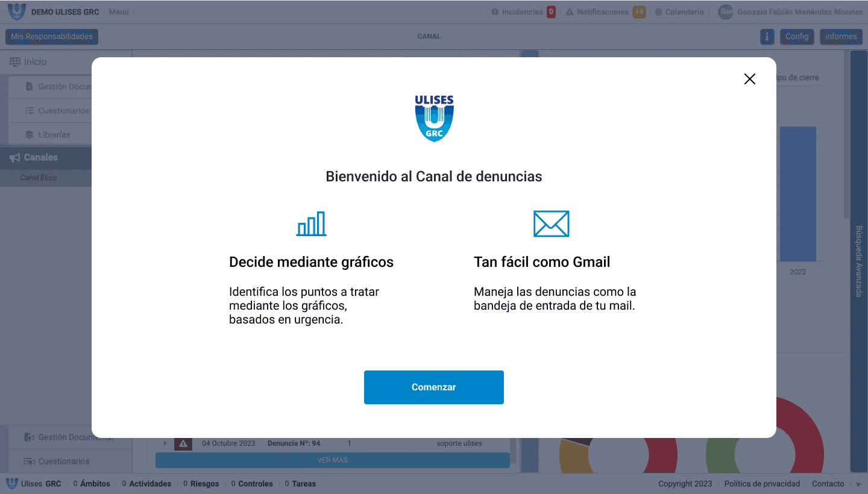Screen dimensions: 868x494
Task: Click the Decide mediante gráficos heading
Action: pyautogui.click(x=311, y=262)
